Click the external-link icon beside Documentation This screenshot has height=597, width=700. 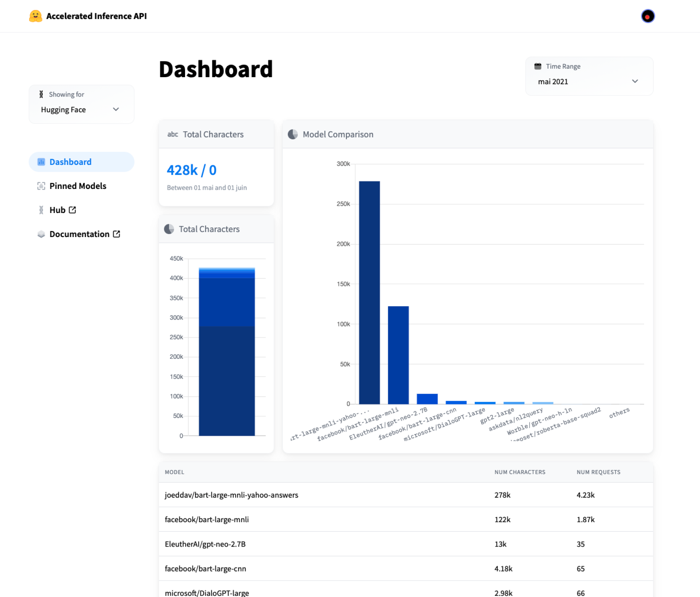tap(117, 234)
